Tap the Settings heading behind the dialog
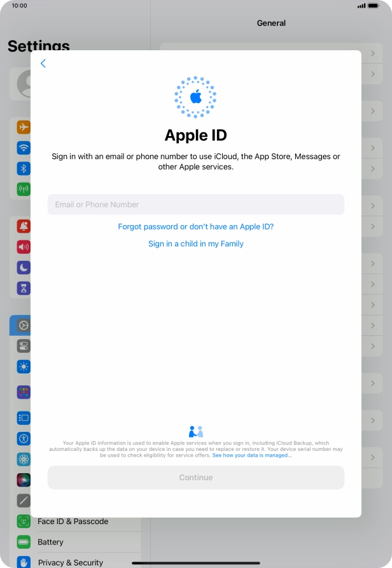The width and height of the screenshot is (392, 568). coord(38,45)
